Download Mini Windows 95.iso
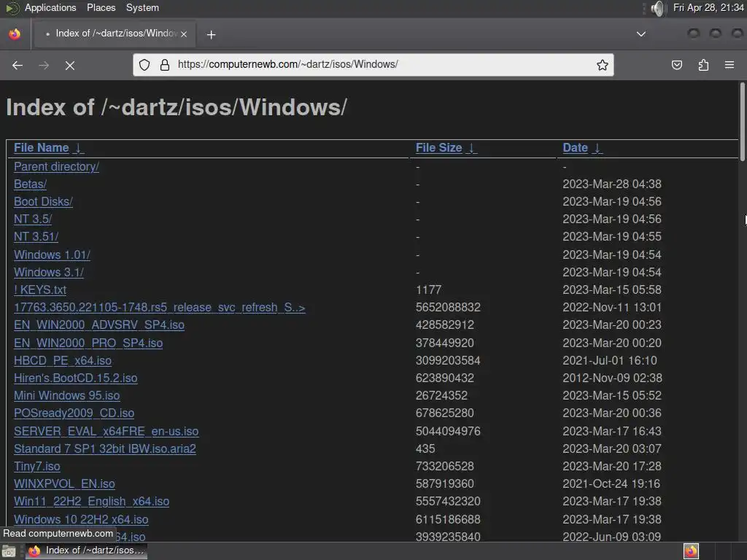Image resolution: width=747 pixels, height=560 pixels. click(66, 396)
